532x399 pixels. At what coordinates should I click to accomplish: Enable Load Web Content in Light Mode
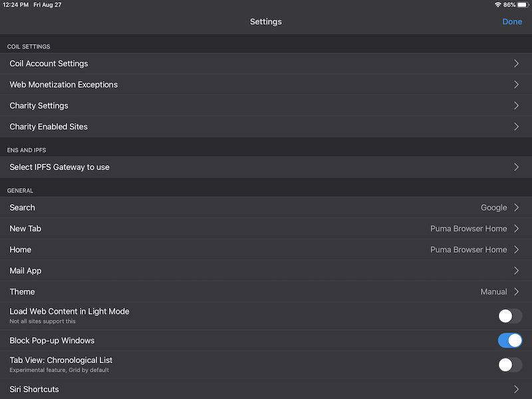coord(510,316)
